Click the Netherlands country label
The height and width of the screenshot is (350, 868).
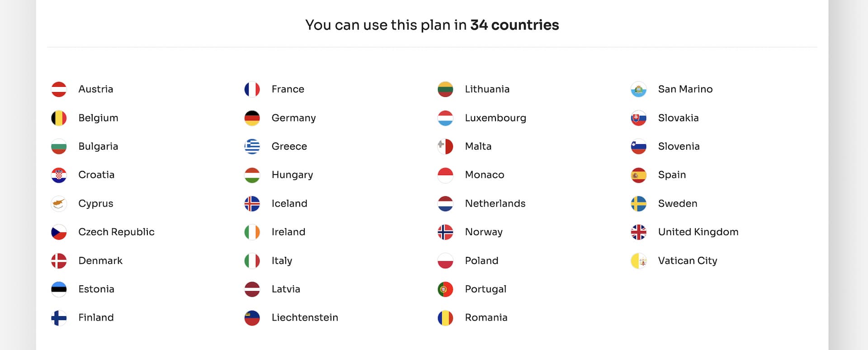pyautogui.click(x=495, y=203)
